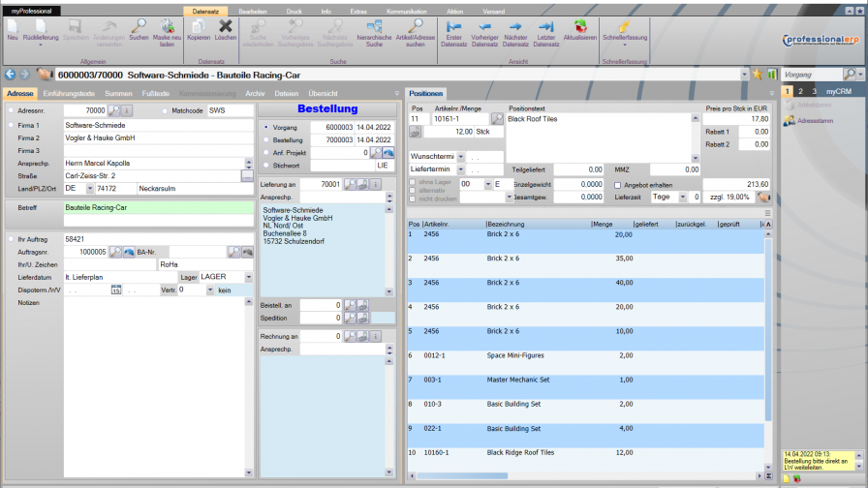Open the Land country code dropdown
This screenshot has height=488, width=868.
coord(88,189)
